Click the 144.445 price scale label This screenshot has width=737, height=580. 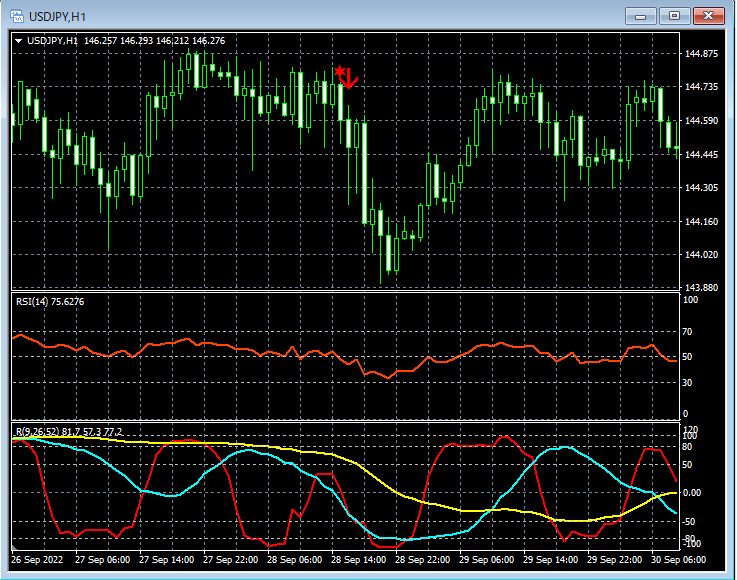(701, 155)
